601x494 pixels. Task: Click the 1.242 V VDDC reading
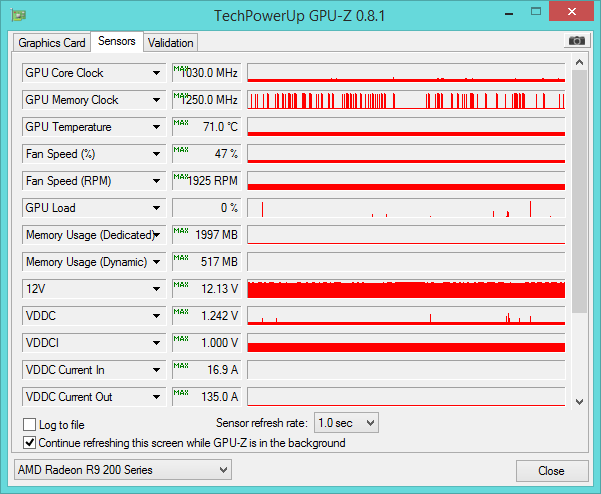207,316
